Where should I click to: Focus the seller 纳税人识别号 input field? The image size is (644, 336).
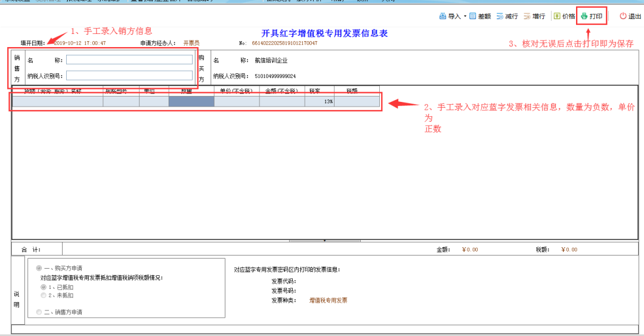click(129, 76)
